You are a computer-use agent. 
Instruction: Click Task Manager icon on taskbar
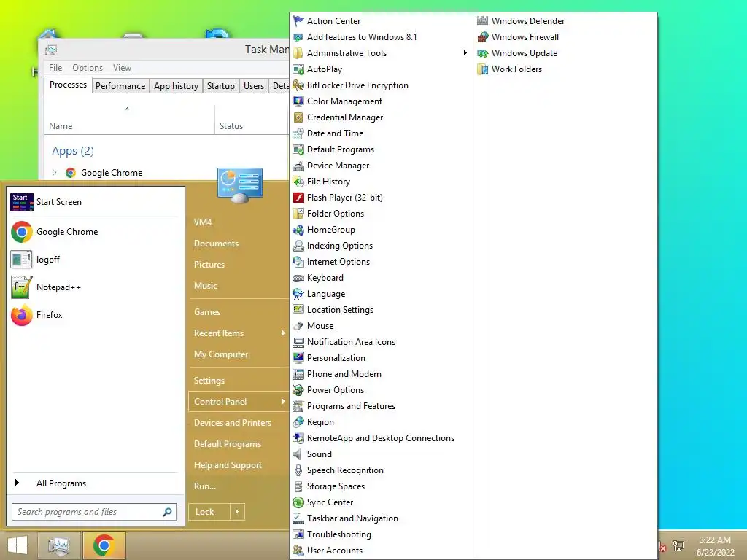[59, 545]
